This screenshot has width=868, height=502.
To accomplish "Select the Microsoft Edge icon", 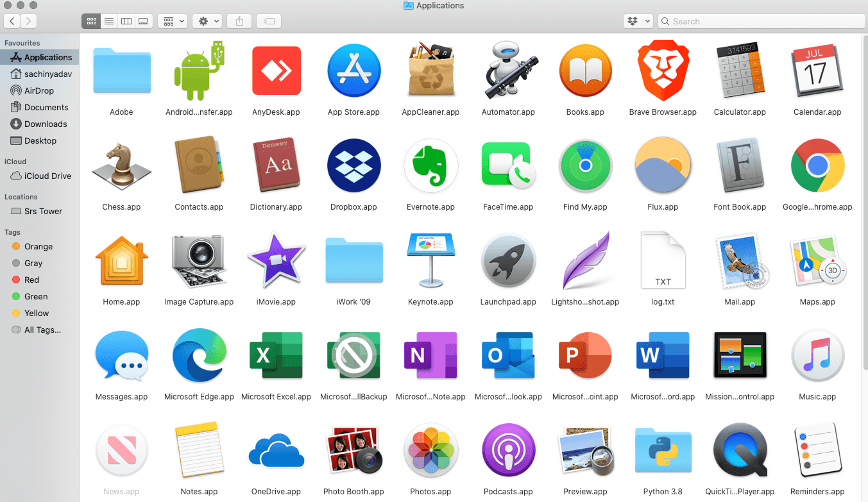I will (x=199, y=355).
